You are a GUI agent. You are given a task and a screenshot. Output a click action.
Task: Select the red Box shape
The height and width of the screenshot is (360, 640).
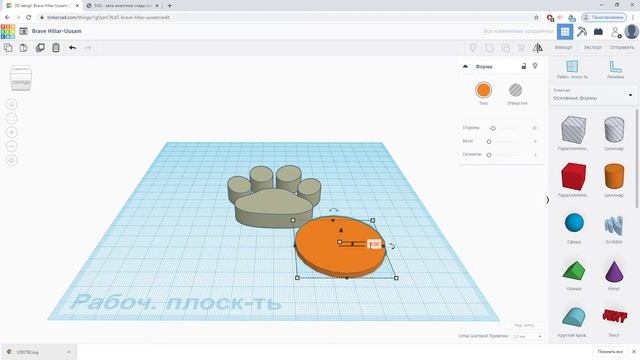point(573,176)
